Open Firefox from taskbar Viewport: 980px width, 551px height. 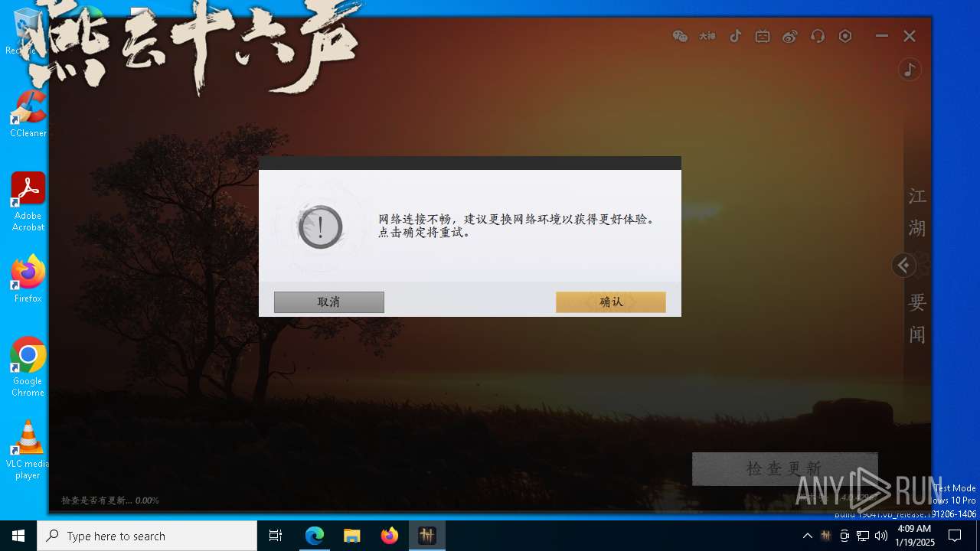pyautogui.click(x=390, y=536)
